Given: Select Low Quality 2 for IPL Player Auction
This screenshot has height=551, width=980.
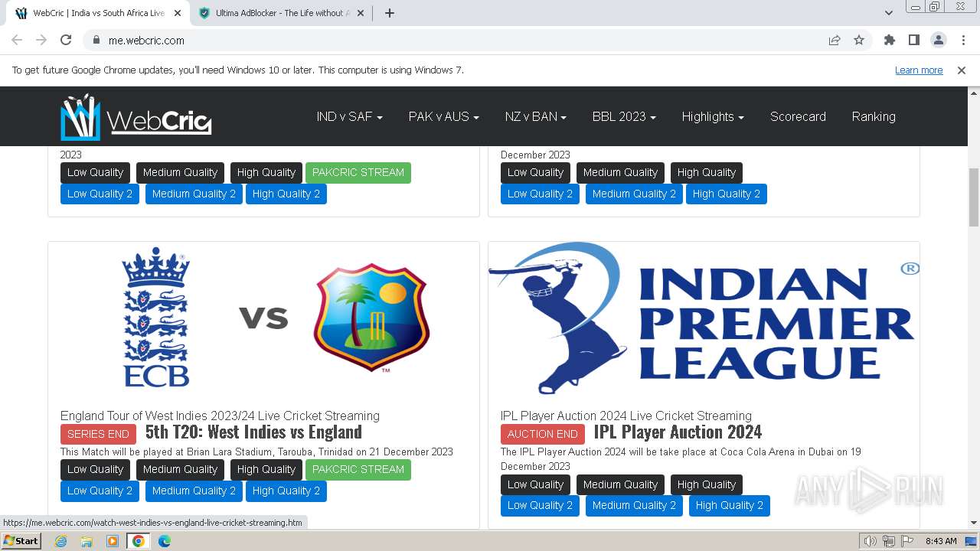Looking at the screenshot, I should [x=540, y=506].
